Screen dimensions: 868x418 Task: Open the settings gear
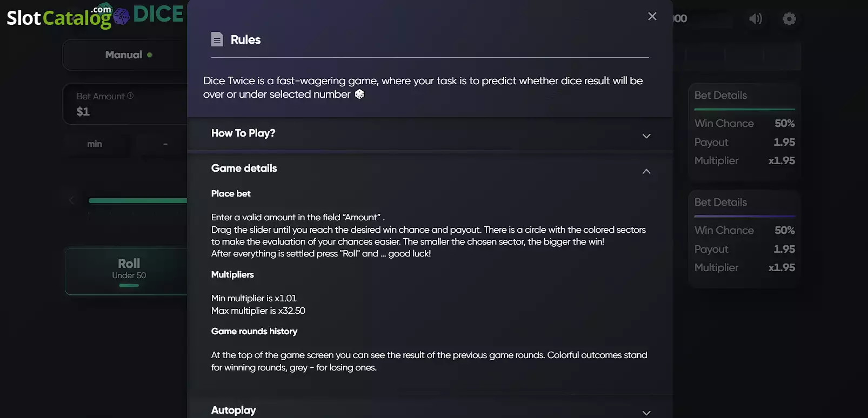(x=789, y=19)
